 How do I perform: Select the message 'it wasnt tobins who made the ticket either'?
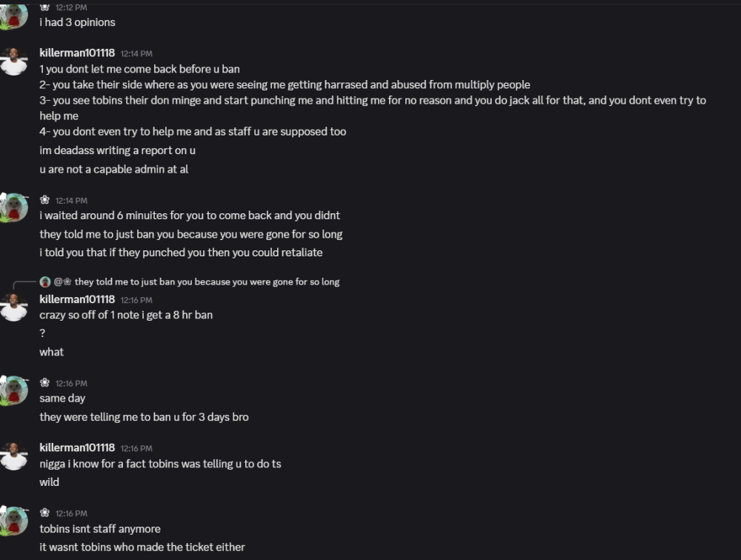pyautogui.click(x=142, y=547)
